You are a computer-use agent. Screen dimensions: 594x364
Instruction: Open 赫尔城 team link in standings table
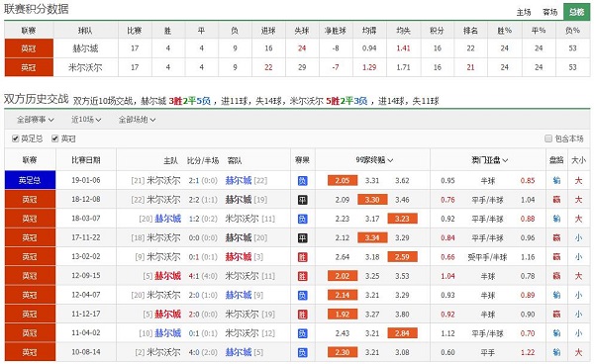click(x=85, y=48)
